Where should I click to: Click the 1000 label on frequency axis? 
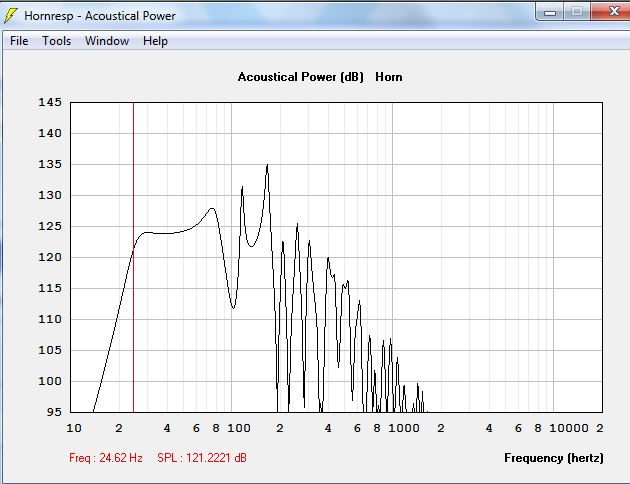(x=404, y=428)
